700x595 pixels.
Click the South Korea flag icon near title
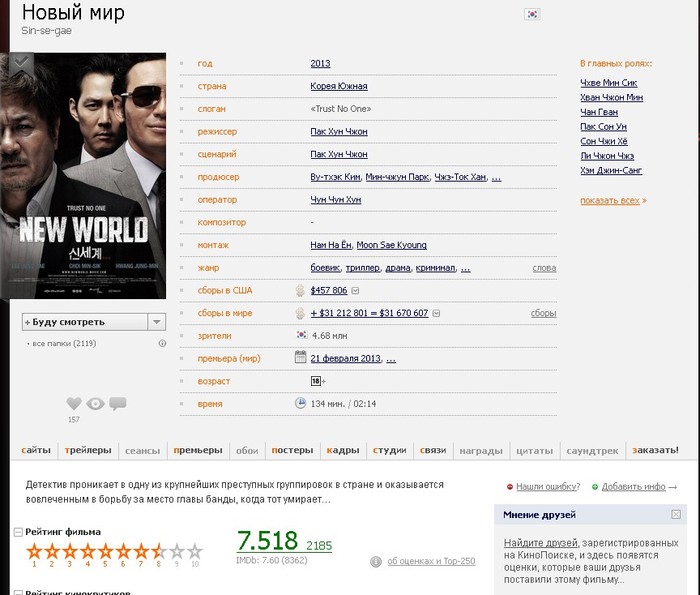[x=532, y=14]
